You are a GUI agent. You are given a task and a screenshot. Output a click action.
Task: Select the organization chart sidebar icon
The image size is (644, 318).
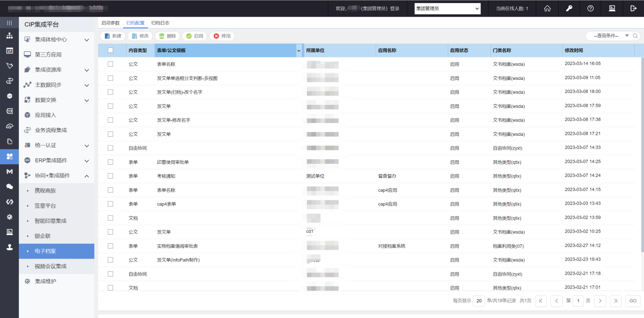(x=9, y=36)
